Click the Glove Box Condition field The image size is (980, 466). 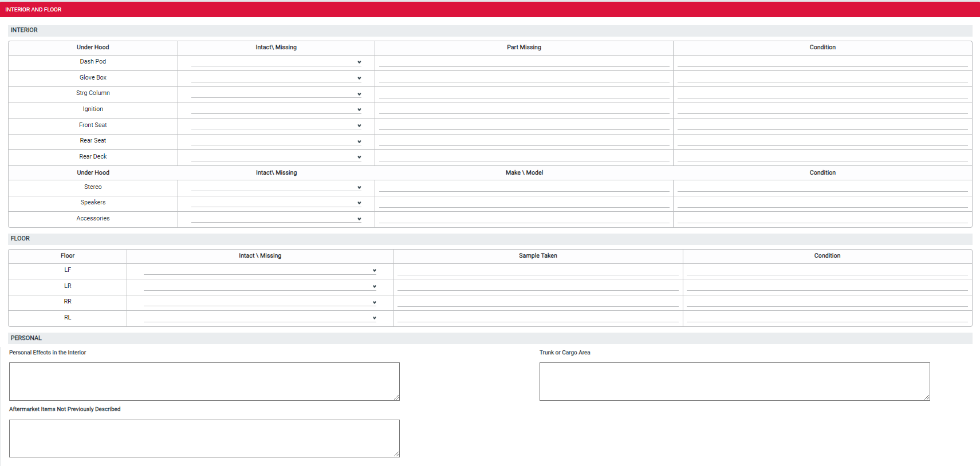822,78
